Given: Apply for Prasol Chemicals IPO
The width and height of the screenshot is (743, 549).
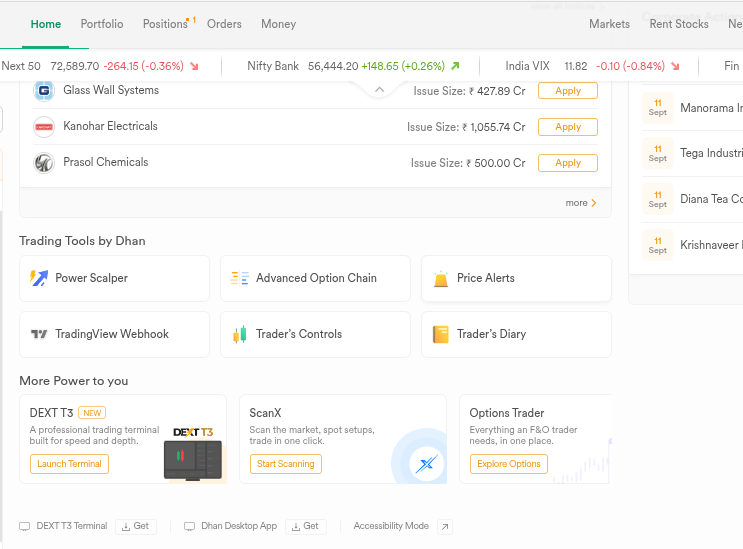Looking at the screenshot, I should tap(568, 163).
